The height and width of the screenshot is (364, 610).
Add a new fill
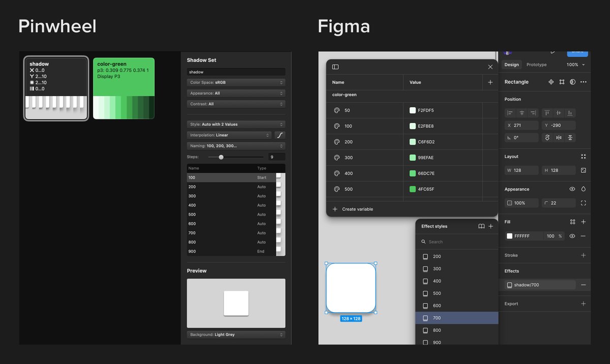(583, 222)
